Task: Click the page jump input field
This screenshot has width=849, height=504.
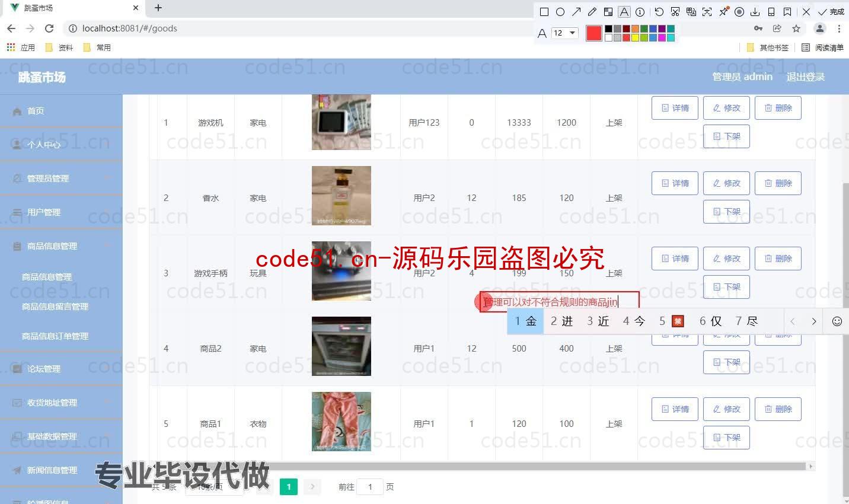Action: [371, 487]
